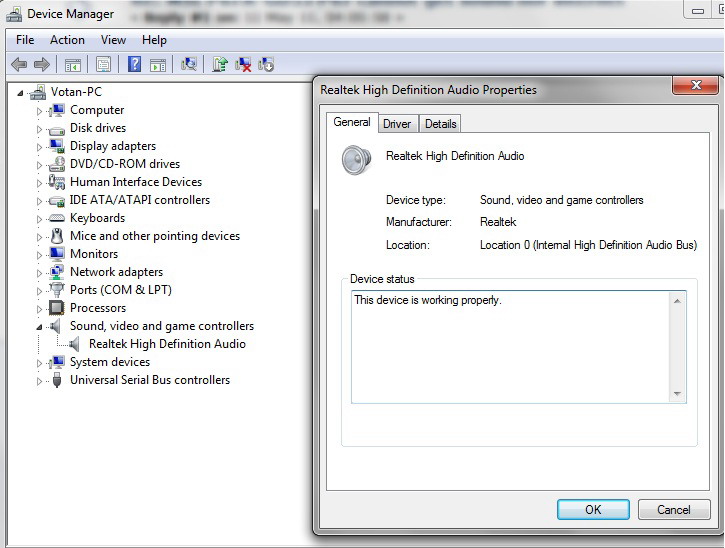The width and height of the screenshot is (725, 548).
Task: Click the Ports (COM & LPT) icon
Action: coord(57,290)
